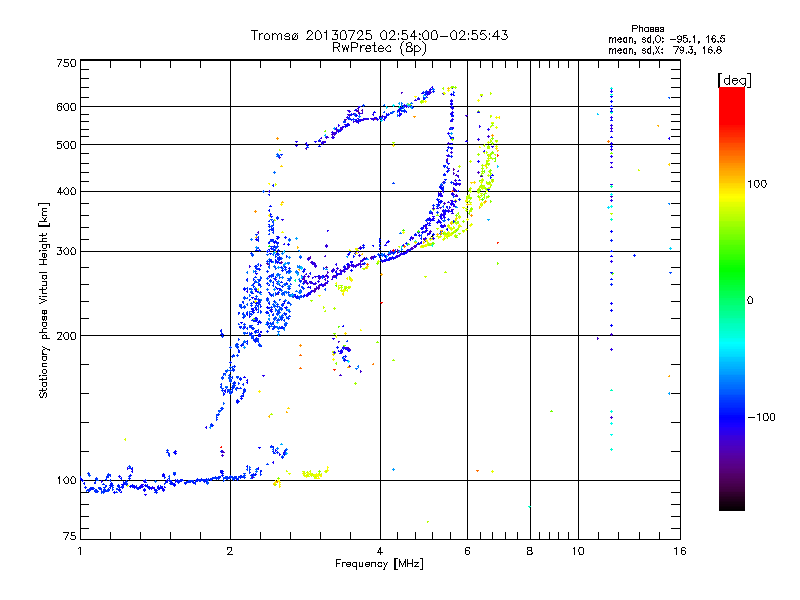This screenshot has height=600, width=800.
Task: Click the x-axis tick label '10'
Action: (x=578, y=551)
